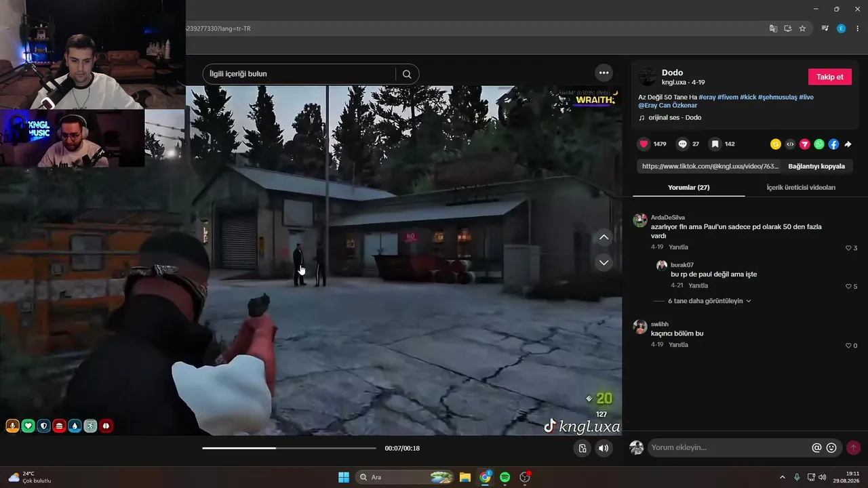Open Chrome media controls icon
868x488 pixels.
coord(825,28)
